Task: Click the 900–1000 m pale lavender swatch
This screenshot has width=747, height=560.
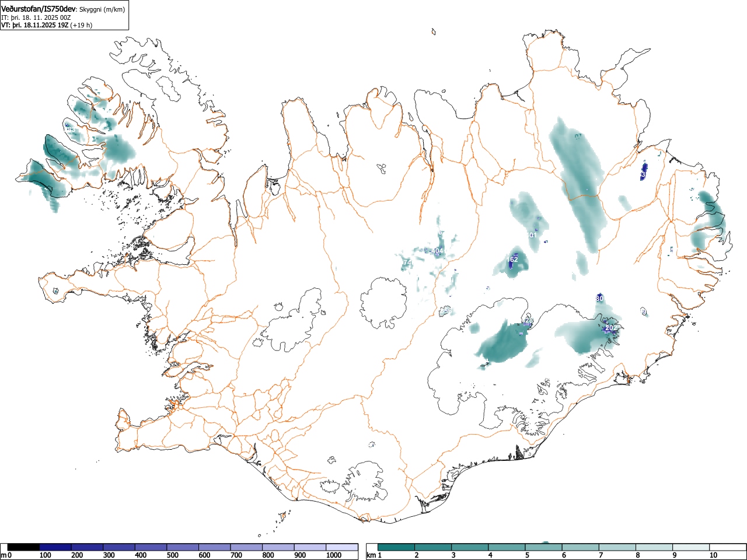Action: point(309,547)
